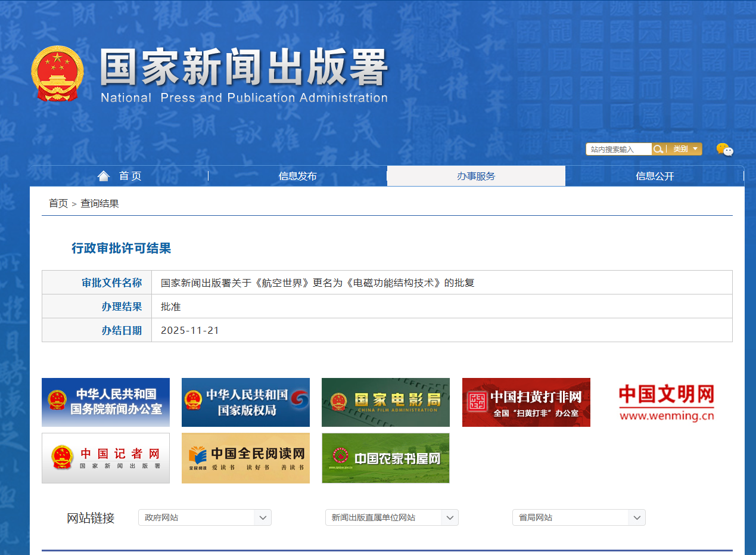Open the 国务院新闻办公室 banner
The image size is (756, 555).
click(105, 402)
